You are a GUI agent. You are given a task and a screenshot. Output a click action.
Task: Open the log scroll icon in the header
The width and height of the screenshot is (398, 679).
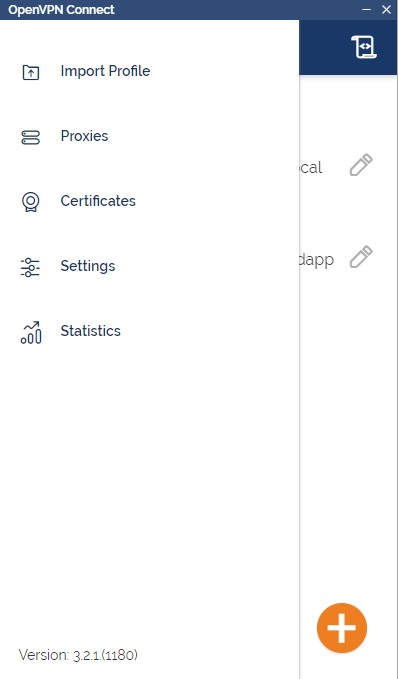coord(364,47)
